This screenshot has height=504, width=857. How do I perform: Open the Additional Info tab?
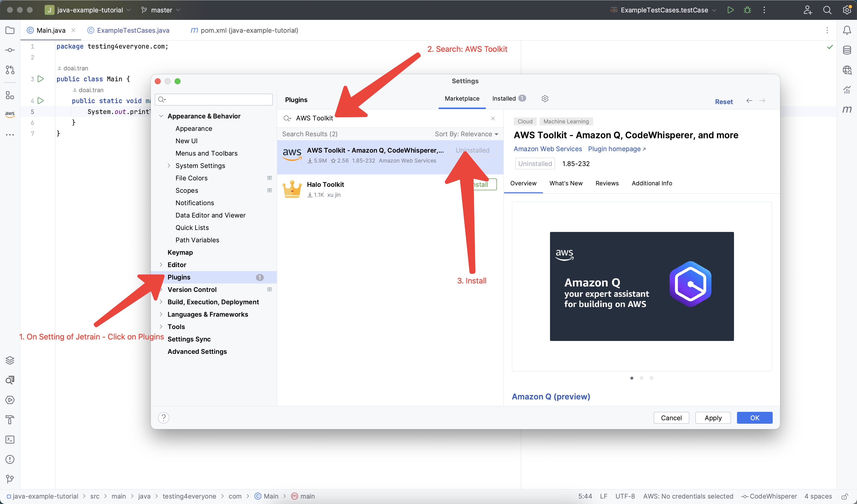[652, 183]
